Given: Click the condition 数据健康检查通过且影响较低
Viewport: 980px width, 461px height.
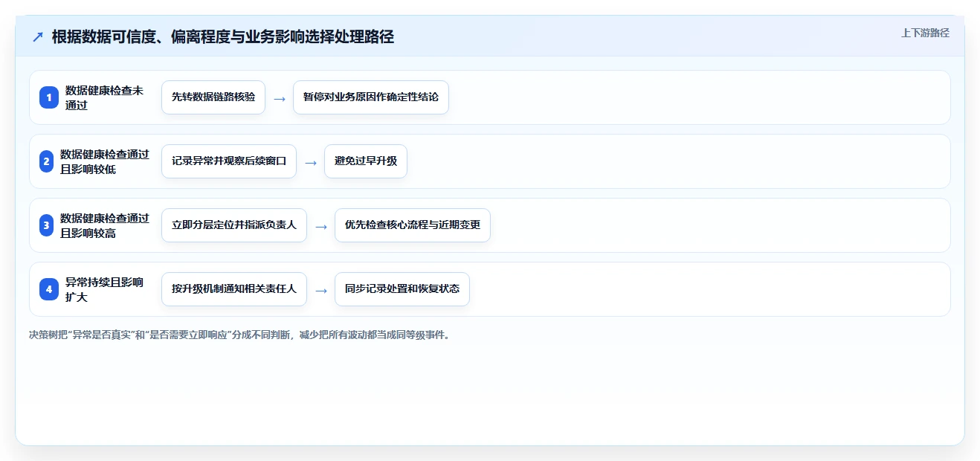Looking at the screenshot, I should tap(105, 161).
